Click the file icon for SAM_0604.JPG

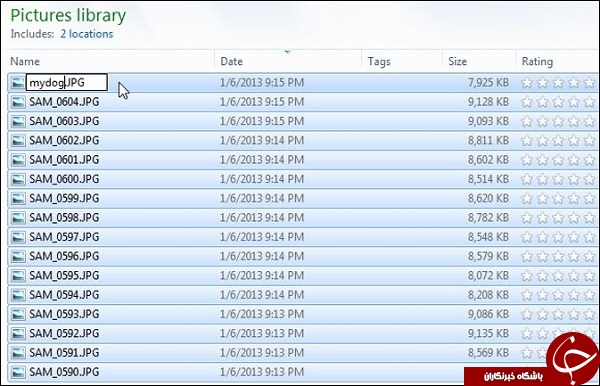pyautogui.click(x=18, y=102)
